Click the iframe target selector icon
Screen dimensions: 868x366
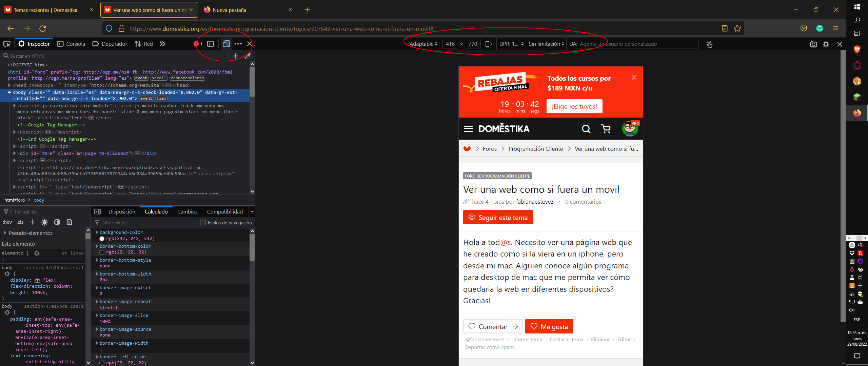211,44
